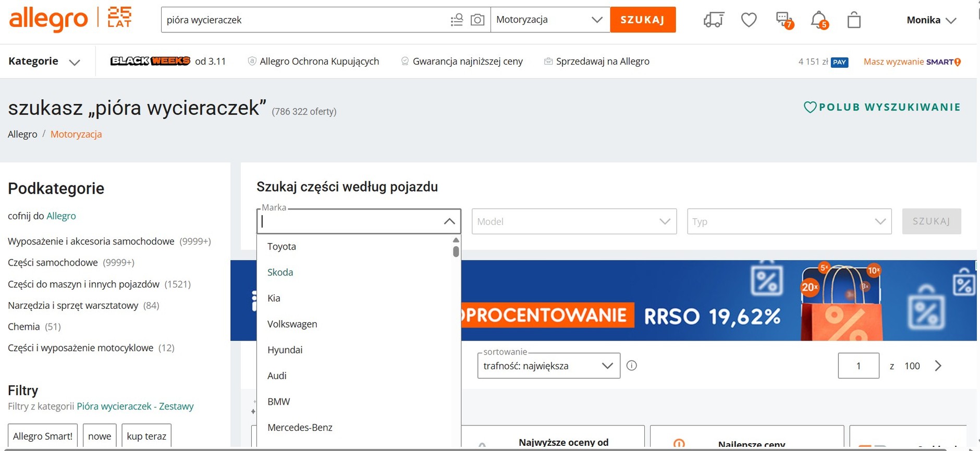
Task: Open Pióra wycieraczek - Zestawy category link
Action: (135, 406)
